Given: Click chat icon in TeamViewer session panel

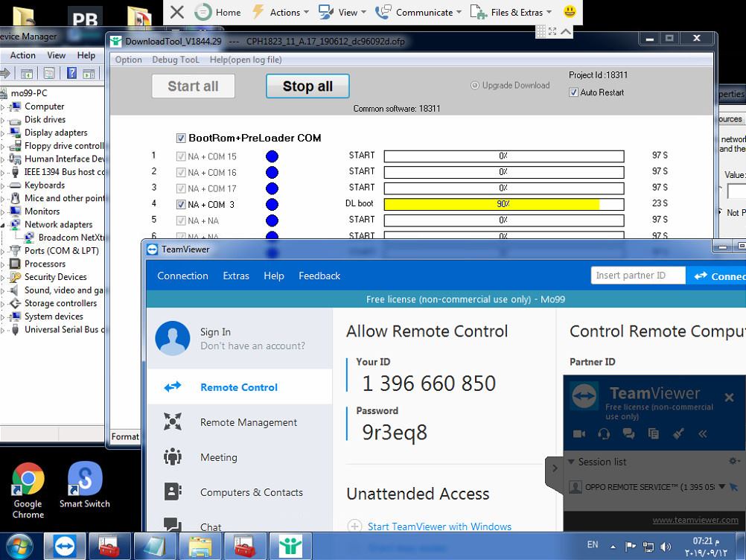Looking at the screenshot, I should [628, 433].
